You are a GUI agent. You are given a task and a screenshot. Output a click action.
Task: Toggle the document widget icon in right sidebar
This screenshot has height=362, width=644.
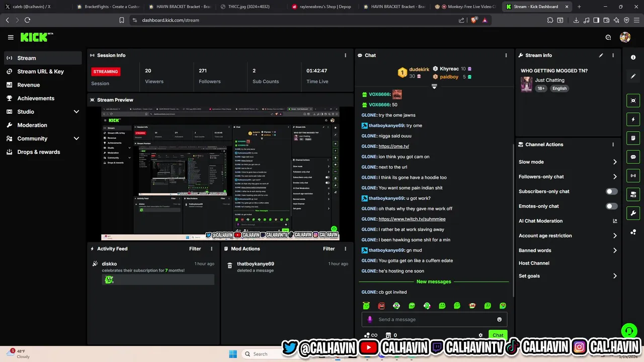point(633,138)
